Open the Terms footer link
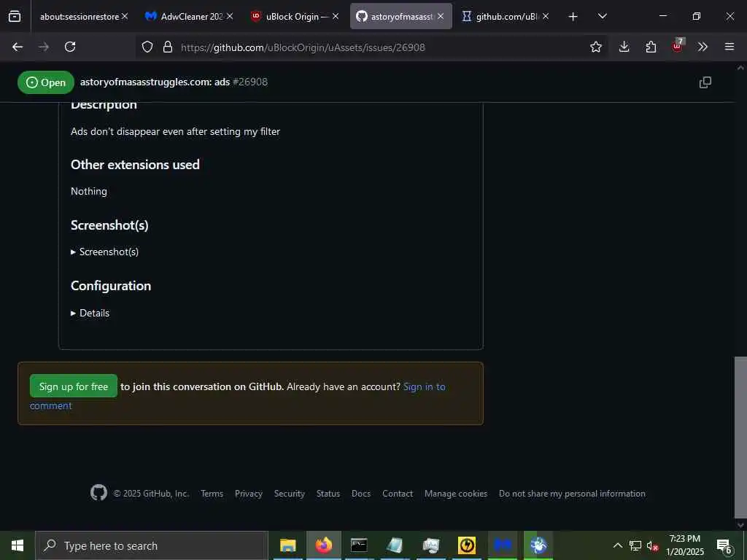The width and height of the screenshot is (747, 560). point(212,494)
